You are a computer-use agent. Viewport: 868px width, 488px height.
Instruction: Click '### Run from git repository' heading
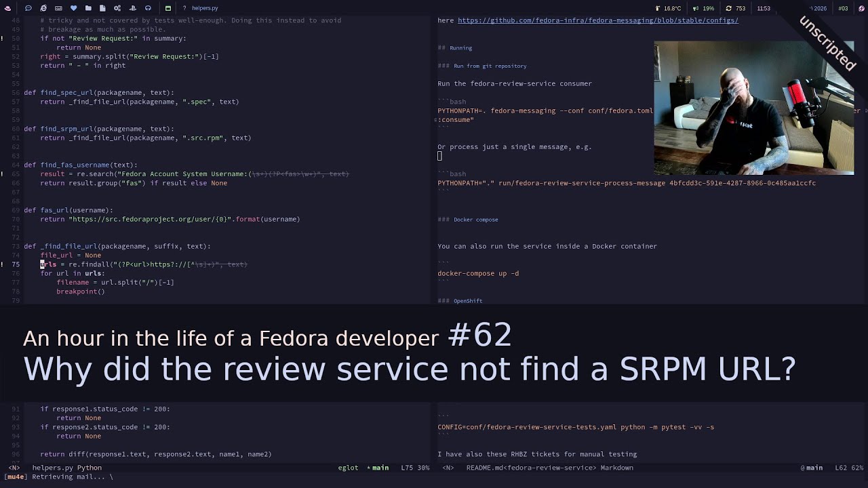(x=482, y=66)
